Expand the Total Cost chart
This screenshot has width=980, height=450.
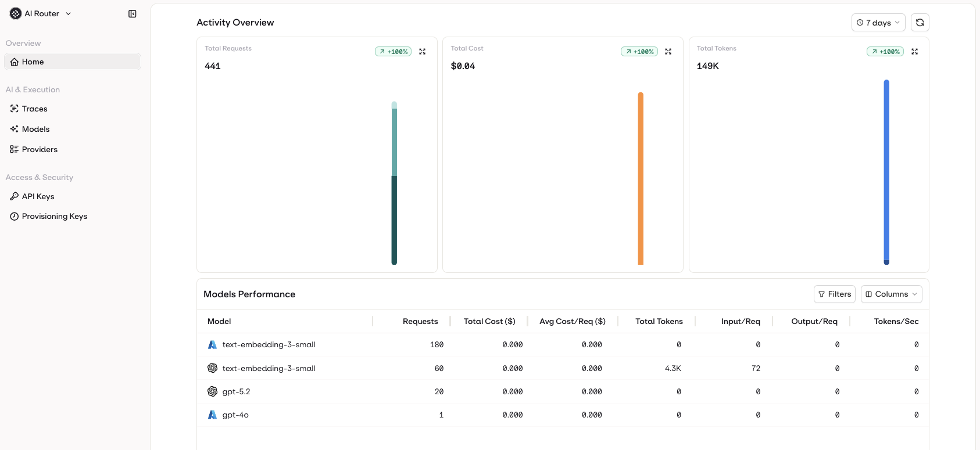(668, 52)
